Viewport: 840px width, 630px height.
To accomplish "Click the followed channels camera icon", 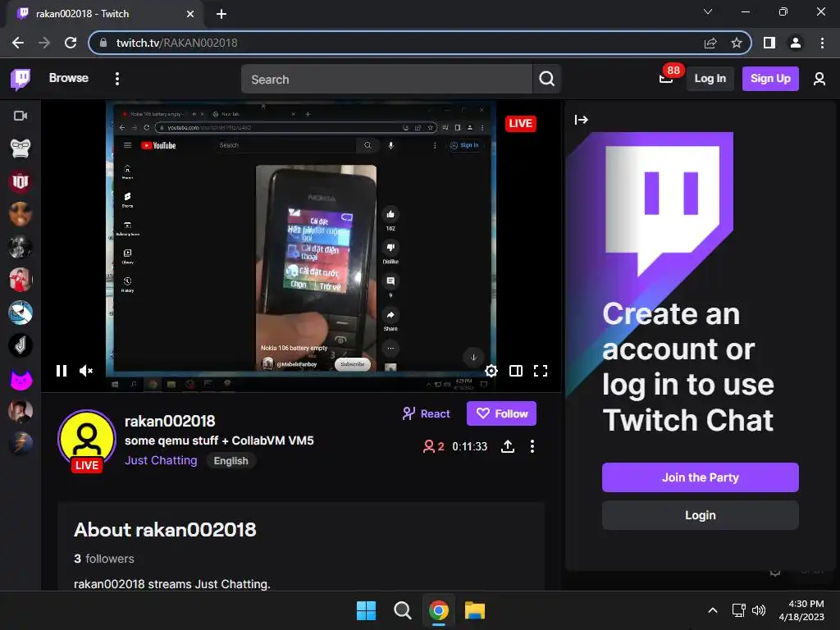I will point(21,116).
